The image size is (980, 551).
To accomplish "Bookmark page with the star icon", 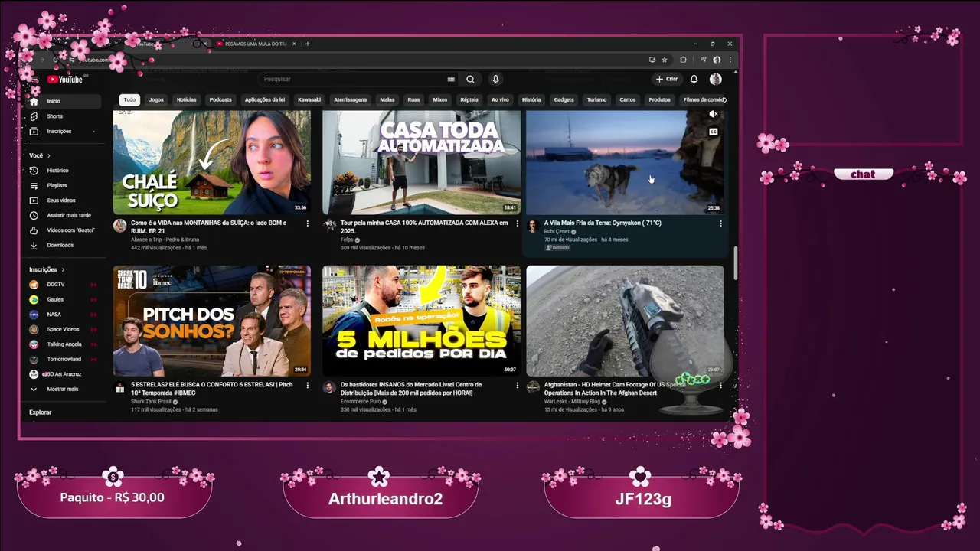I will (x=664, y=60).
